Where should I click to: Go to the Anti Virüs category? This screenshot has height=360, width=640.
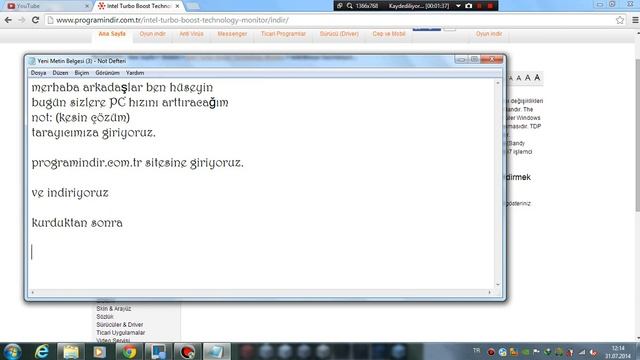point(191,34)
